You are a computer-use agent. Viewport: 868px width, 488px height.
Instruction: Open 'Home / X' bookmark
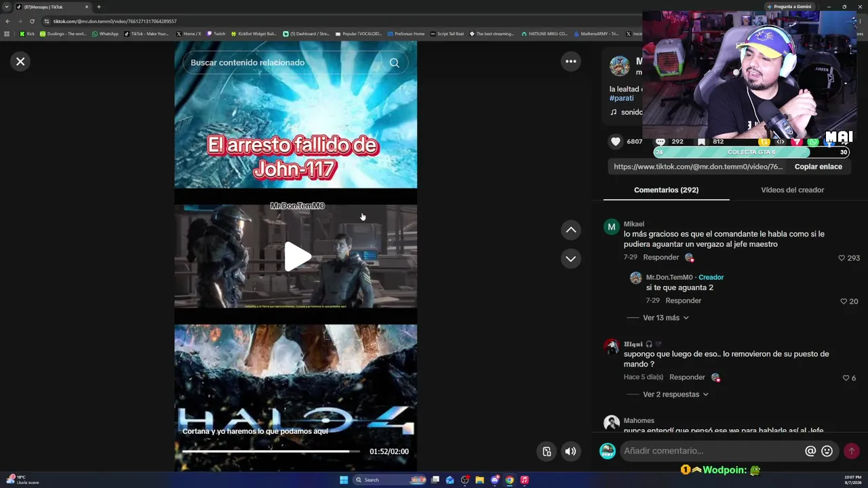189,34
